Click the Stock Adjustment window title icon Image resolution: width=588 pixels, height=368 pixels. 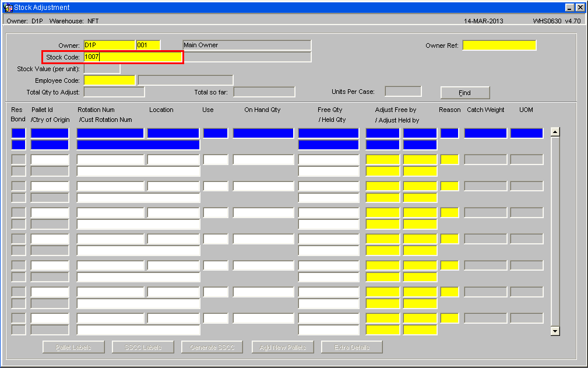pos(8,7)
